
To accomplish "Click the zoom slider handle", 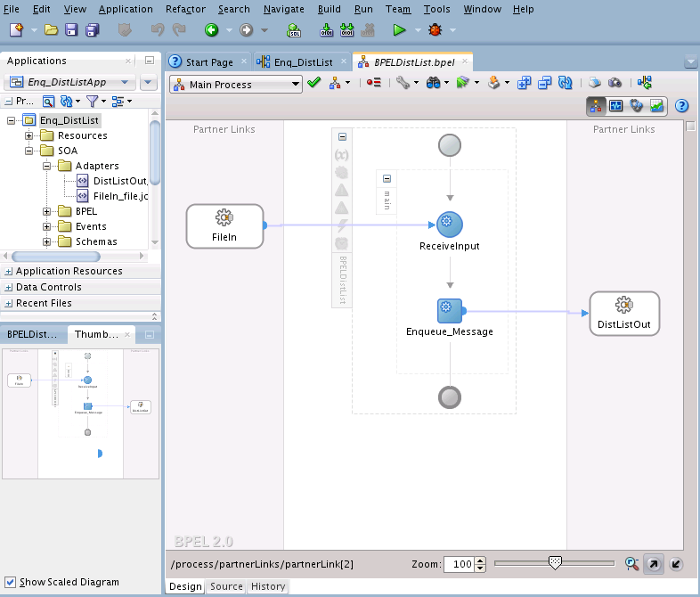I will (555, 562).
